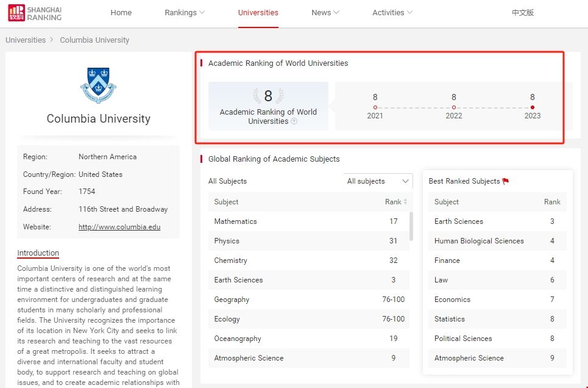This screenshot has height=388, width=588.
Task: Select the Universities tab in the navigation
Action: [x=258, y=12]
